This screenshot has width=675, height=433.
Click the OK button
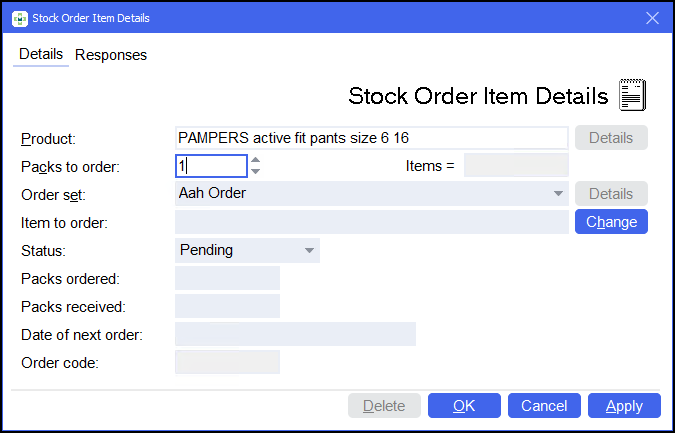(464, 405)
